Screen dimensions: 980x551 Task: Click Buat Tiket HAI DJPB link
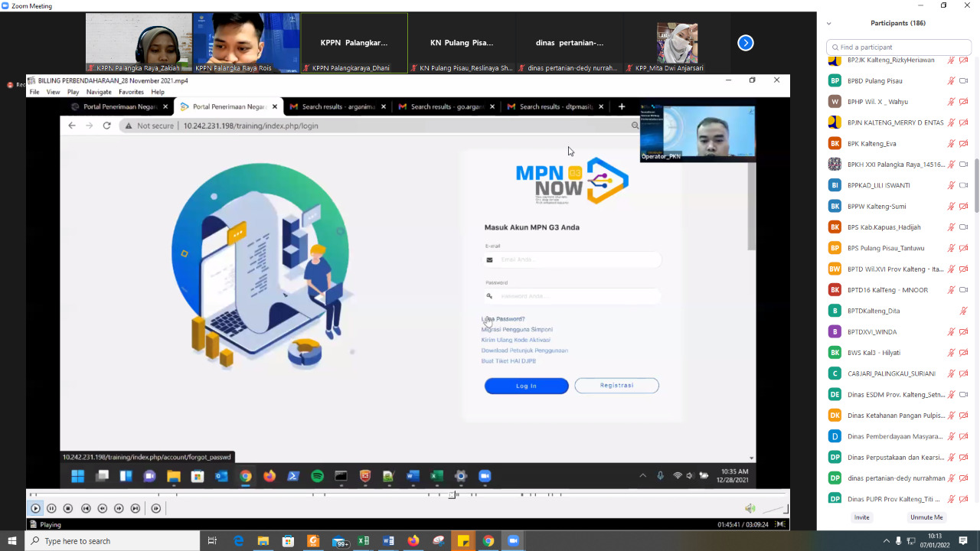(x=508, y=361)
